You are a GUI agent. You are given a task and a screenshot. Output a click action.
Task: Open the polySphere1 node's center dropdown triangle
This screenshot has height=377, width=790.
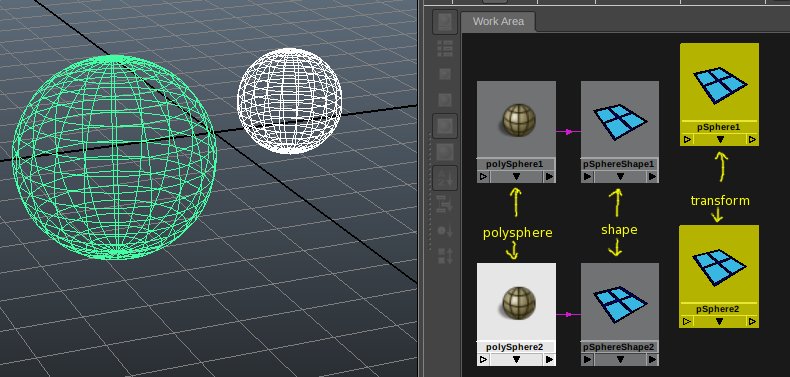(x=516, y=177)
